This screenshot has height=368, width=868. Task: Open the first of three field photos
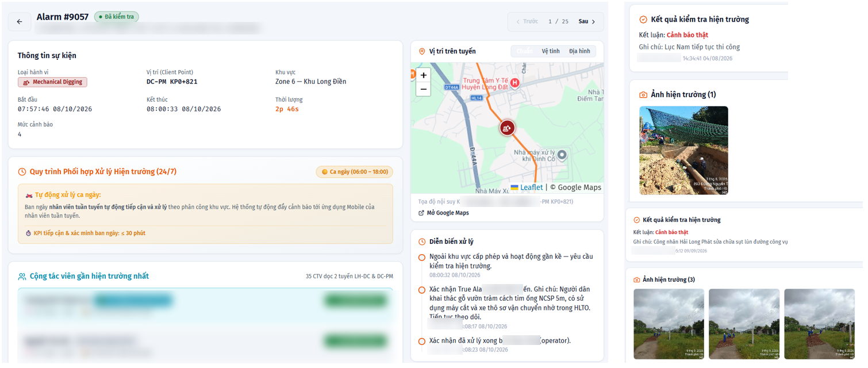(x=669, y=324)
